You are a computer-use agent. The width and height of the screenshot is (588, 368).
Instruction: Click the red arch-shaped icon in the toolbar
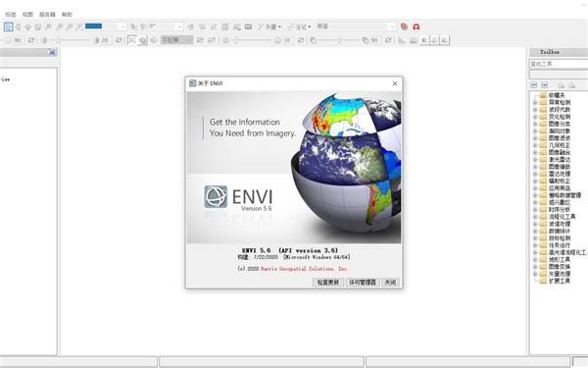pyautogui.click(x=416, y=26)
